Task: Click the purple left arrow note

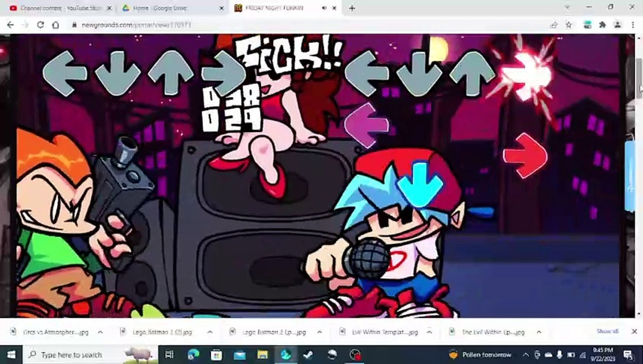Action: (366, 125)
